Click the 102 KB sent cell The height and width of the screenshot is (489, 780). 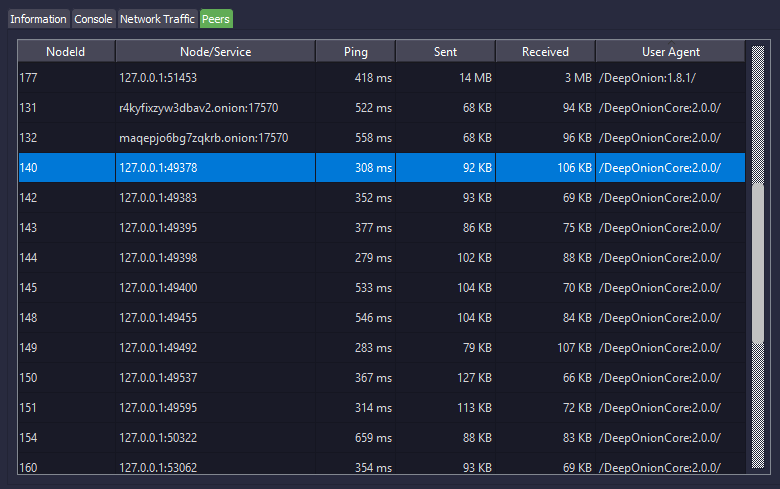pos(445,258)
